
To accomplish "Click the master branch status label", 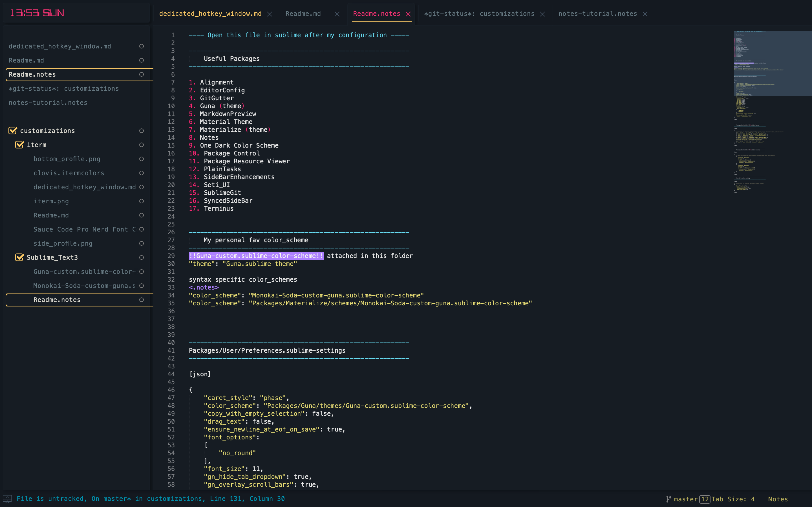I will (x=685, y=499).
